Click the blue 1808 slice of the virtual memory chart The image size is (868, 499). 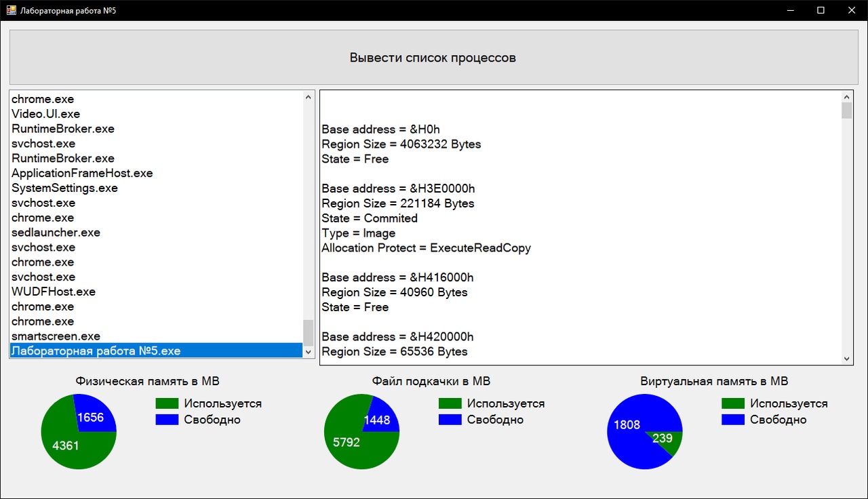[627, 427]
